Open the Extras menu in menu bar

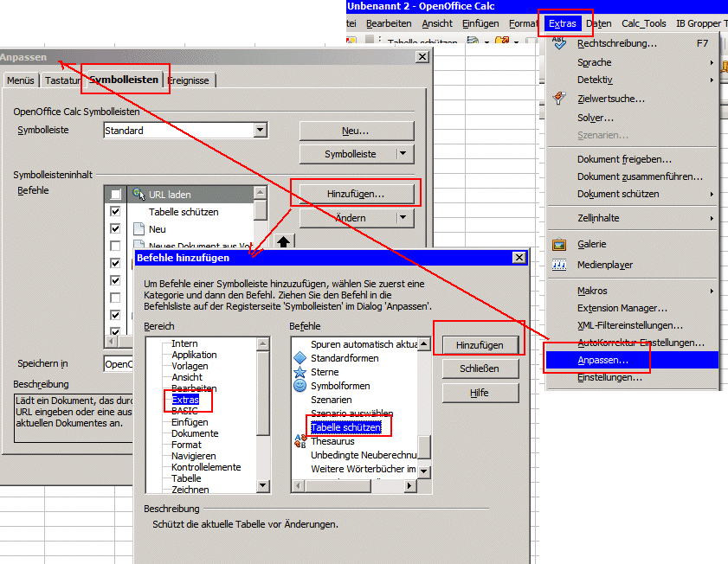(x=563, y=23)
